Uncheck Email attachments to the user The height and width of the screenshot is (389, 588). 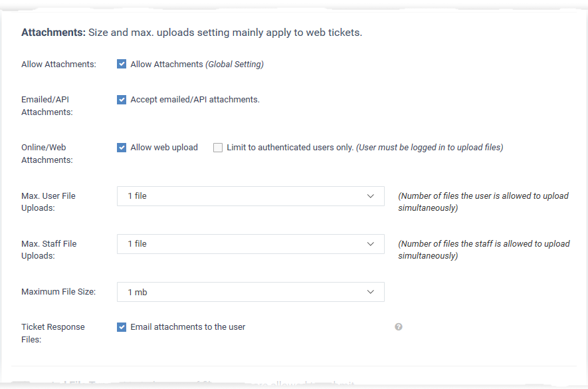tap(122, 327)
